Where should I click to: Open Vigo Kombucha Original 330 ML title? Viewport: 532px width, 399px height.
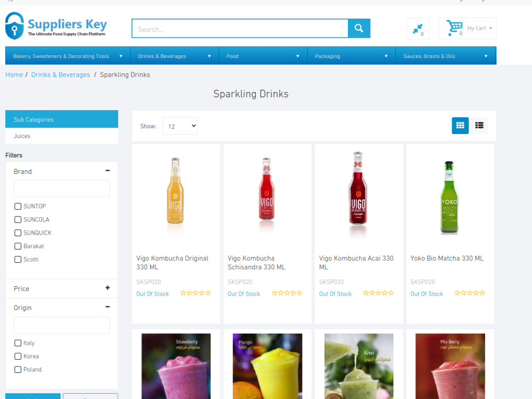(x=172, y=263)
